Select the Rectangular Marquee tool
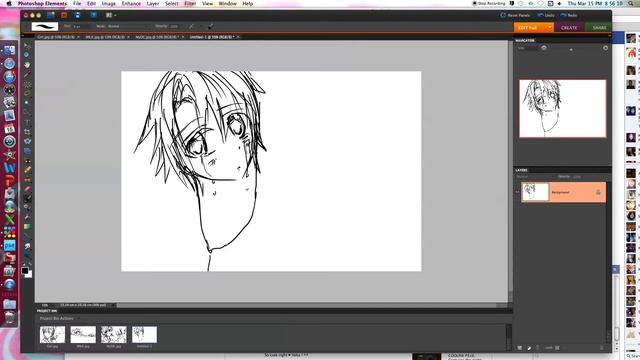 [27, 84]
